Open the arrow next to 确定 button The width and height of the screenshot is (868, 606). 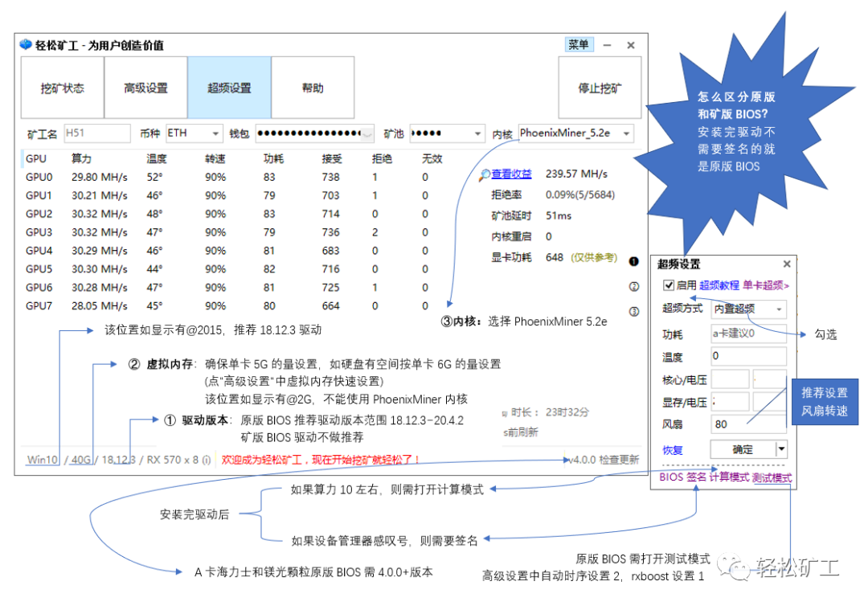click(x=781, y=449)
